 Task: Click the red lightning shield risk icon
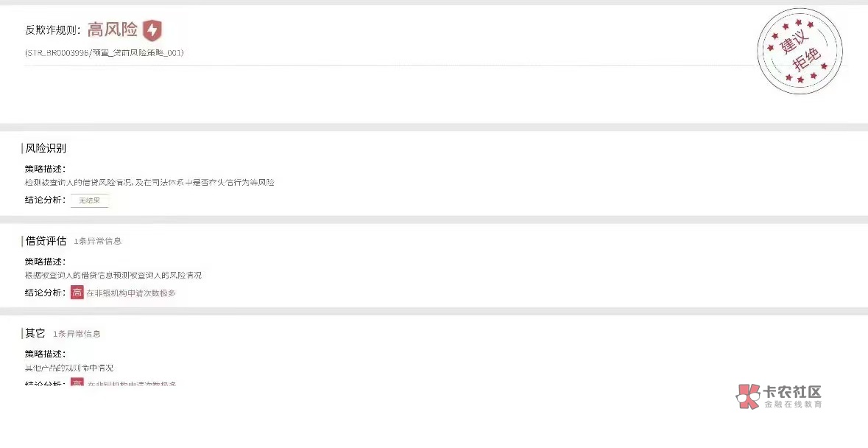152,30
